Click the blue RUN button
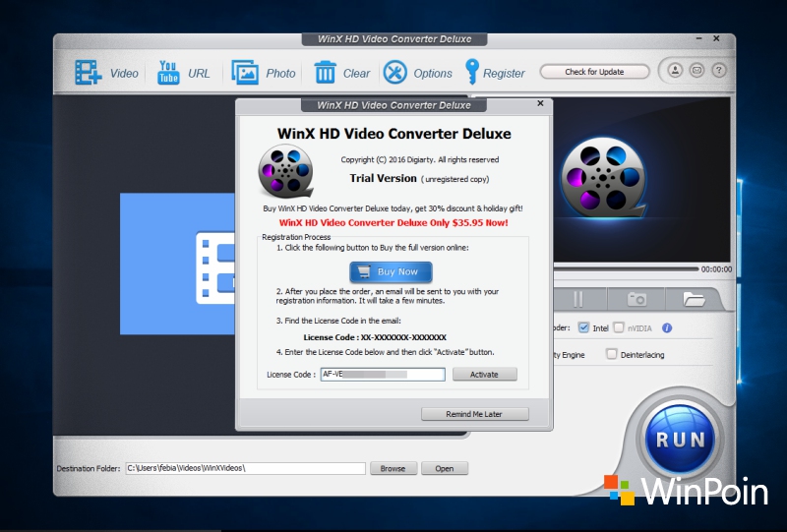Image resolution: width=787 pixels, height=532 pixels. point(681,440)
